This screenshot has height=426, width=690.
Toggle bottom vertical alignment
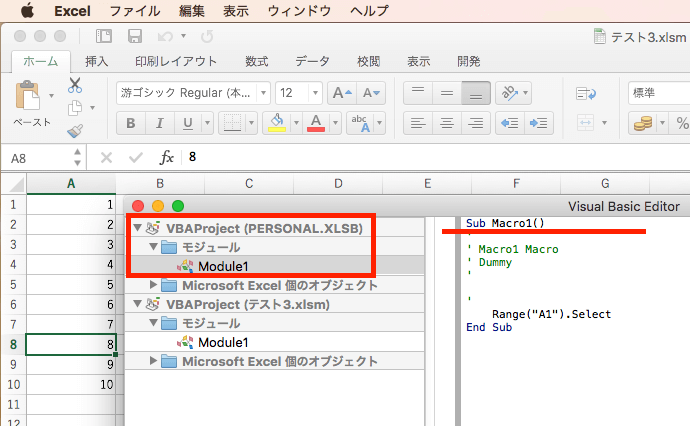pos(476,93)
